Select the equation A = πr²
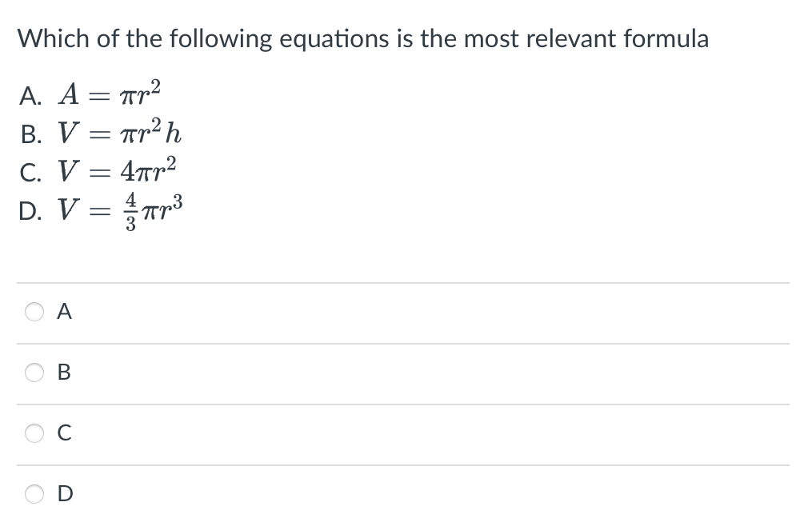This screenshot has width=812, height=518. coord(108,93)
